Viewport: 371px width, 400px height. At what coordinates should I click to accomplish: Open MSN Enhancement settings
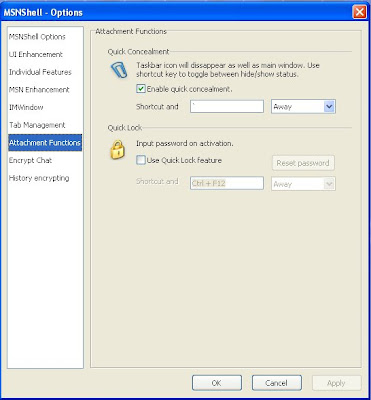tap(39, 90)
